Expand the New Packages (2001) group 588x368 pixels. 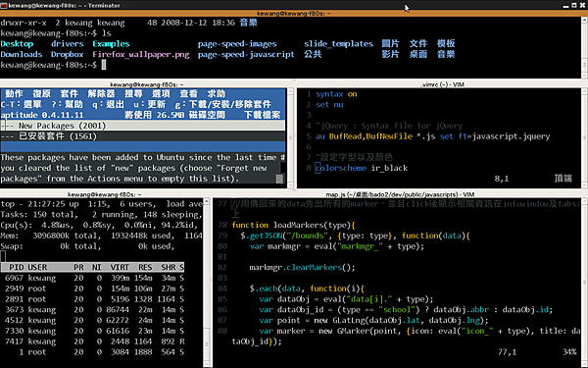(142, 126)
